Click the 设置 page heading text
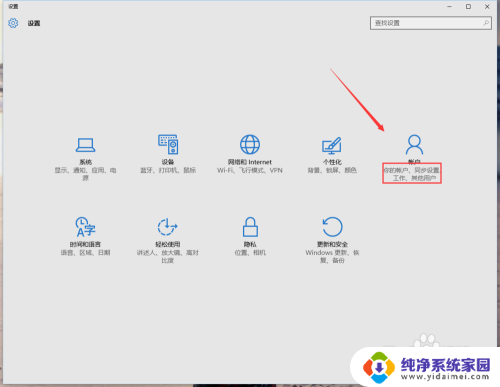The image size is (500, 387). 34,23
